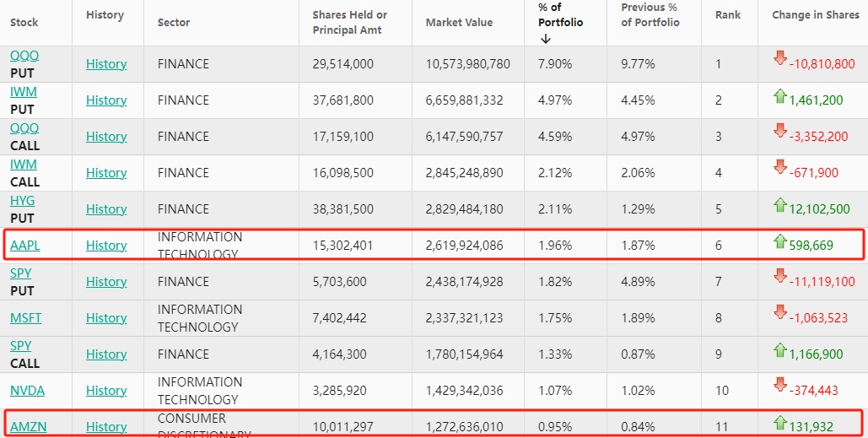Open the AAPL stock link
The width and height of the screenshot is (868, 438).
pyautogui.click(x=25, y=246)
